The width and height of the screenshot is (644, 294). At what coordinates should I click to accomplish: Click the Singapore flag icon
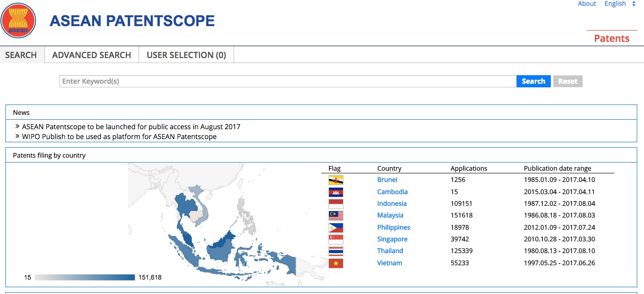coord(336,240)
